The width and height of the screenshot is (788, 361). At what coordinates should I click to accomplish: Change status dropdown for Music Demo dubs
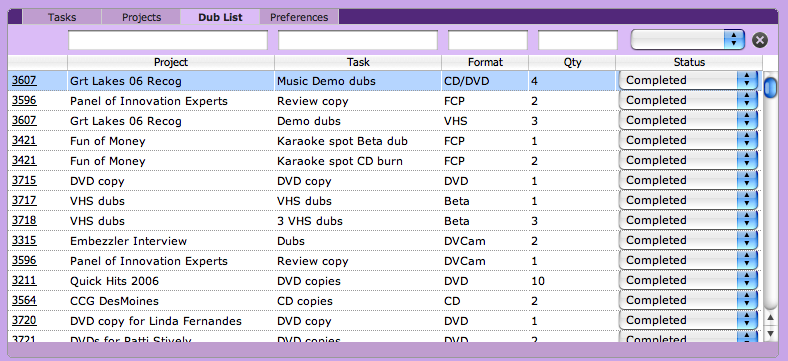pos(688,80)
